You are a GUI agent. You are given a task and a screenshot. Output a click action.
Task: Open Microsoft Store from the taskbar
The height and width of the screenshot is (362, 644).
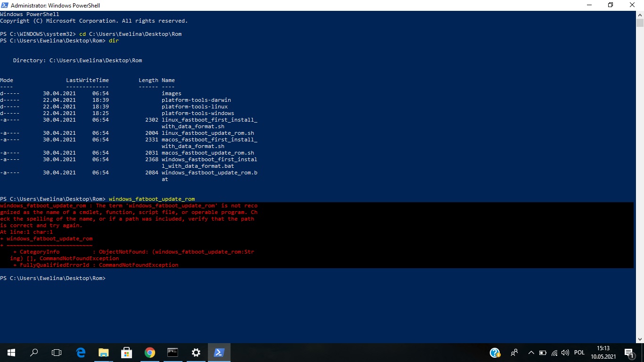tap(126, 353)
